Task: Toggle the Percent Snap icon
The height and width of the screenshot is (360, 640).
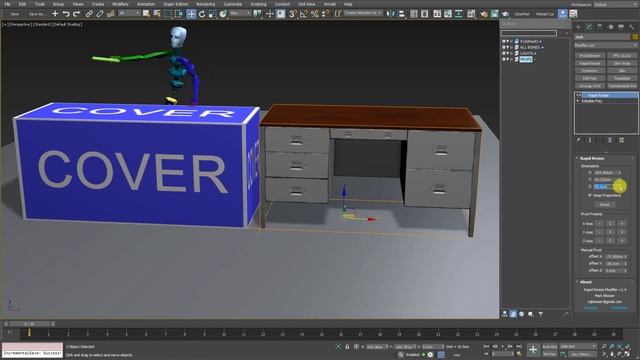Action: 314,14
